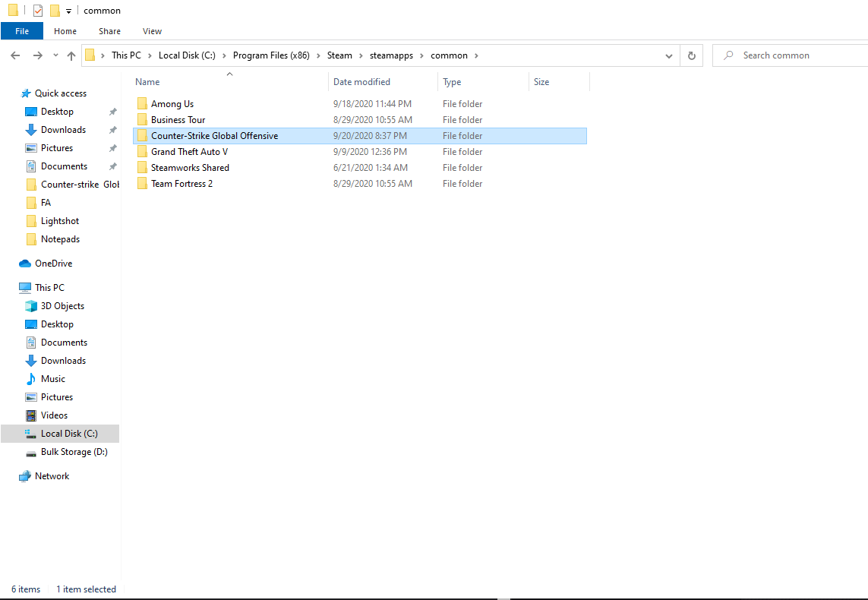
Task: Click This PC in the address bar
Action: (126, 55)
